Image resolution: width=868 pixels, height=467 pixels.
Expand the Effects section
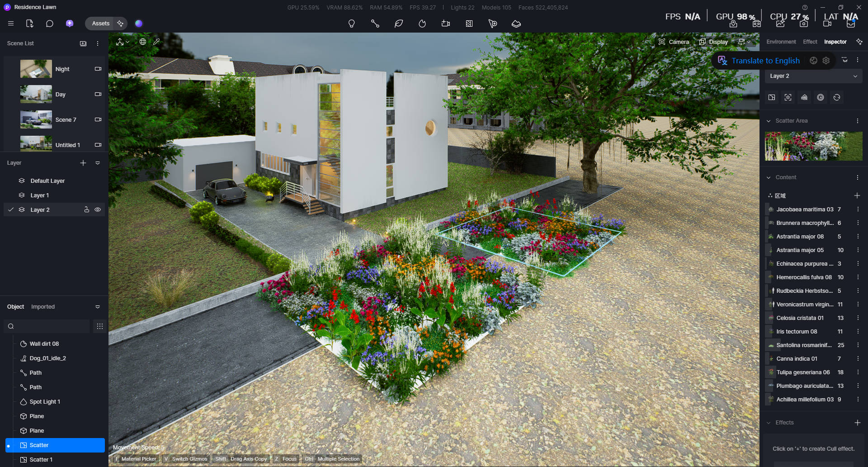coord(769,423)
